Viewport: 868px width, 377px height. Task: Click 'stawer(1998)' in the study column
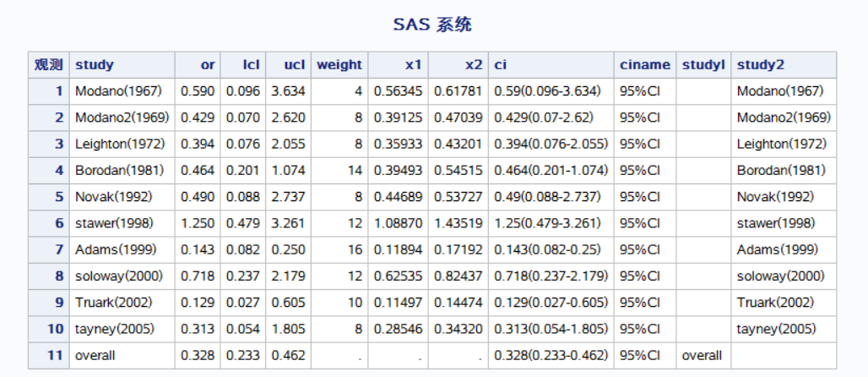click(114, 223)
